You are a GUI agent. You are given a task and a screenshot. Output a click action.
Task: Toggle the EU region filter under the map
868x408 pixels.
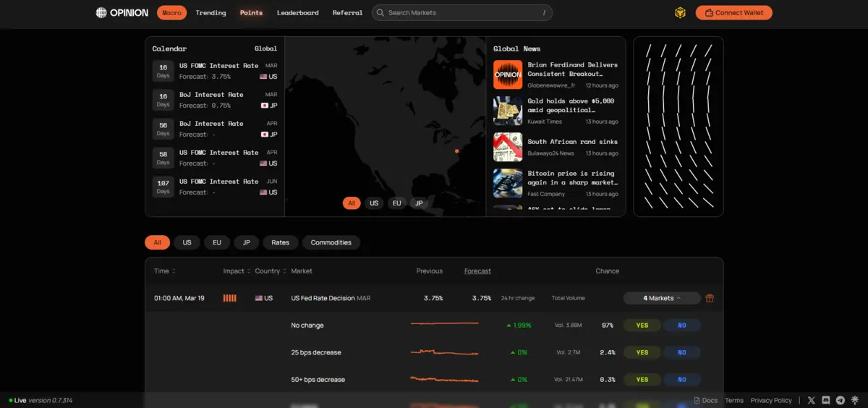pos(396,203)
